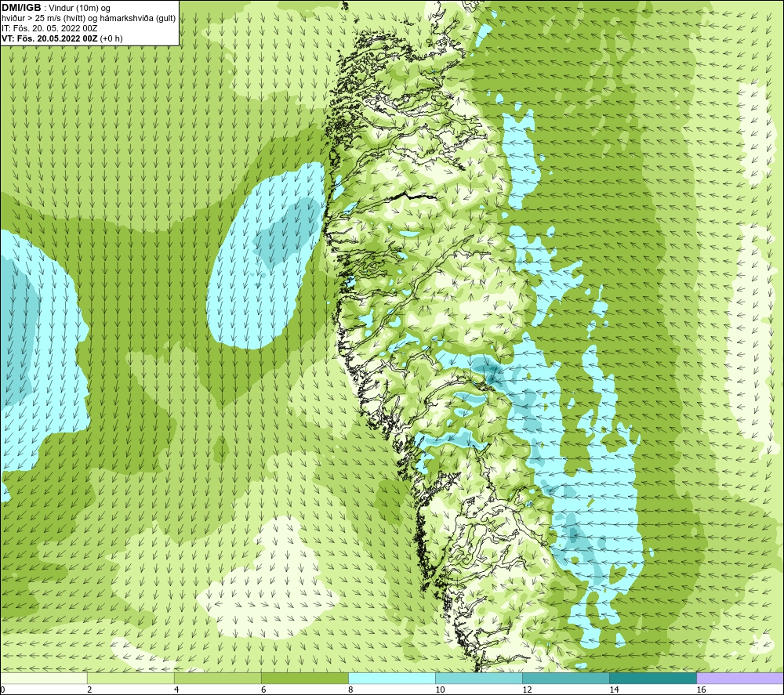Image resolution: width=784 pixels, height=695 pixels.
Task: Click the 'IT: Fös. 20. 05. 2022 00Z' line
Action: 49,28
